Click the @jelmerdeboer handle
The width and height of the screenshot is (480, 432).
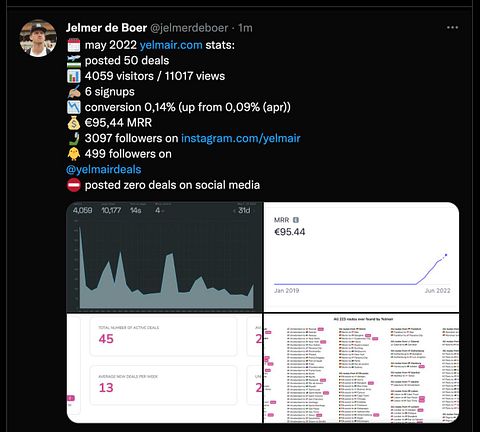189,28
